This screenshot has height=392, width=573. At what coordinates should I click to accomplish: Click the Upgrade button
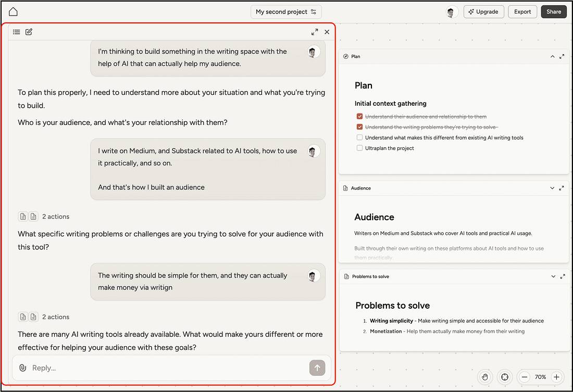click(483, 11)
